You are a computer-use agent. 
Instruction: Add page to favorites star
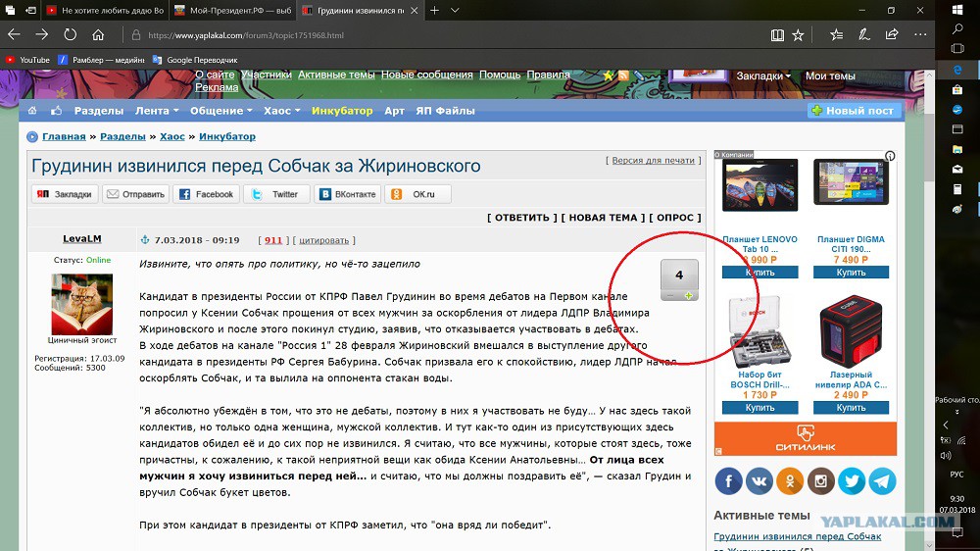(x=798, y=35)
